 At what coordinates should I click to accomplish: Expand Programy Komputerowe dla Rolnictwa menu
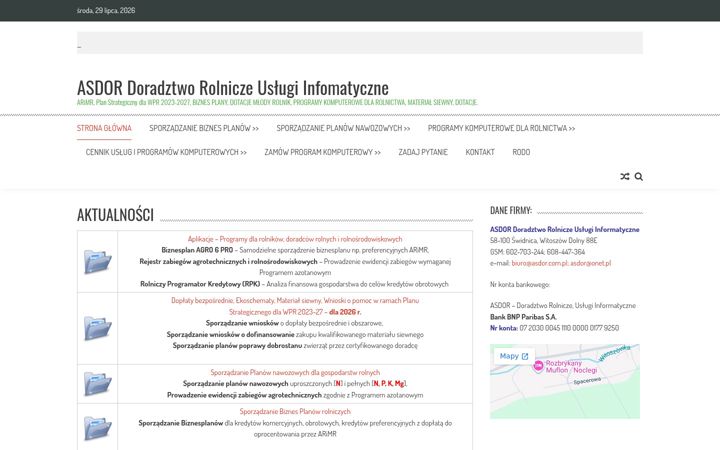tap(501, 128)
